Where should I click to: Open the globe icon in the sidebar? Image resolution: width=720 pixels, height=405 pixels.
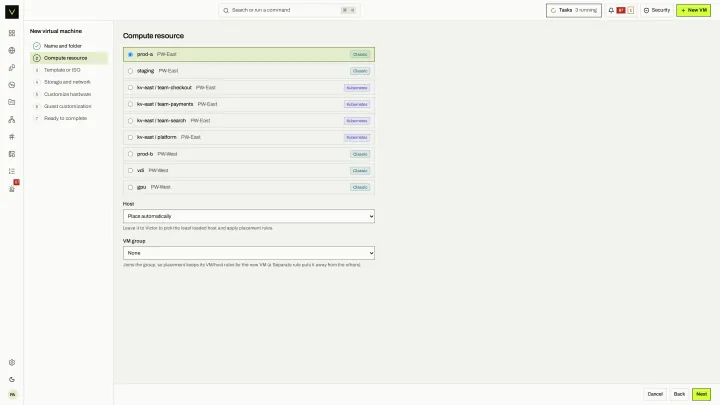click(12, 51)
